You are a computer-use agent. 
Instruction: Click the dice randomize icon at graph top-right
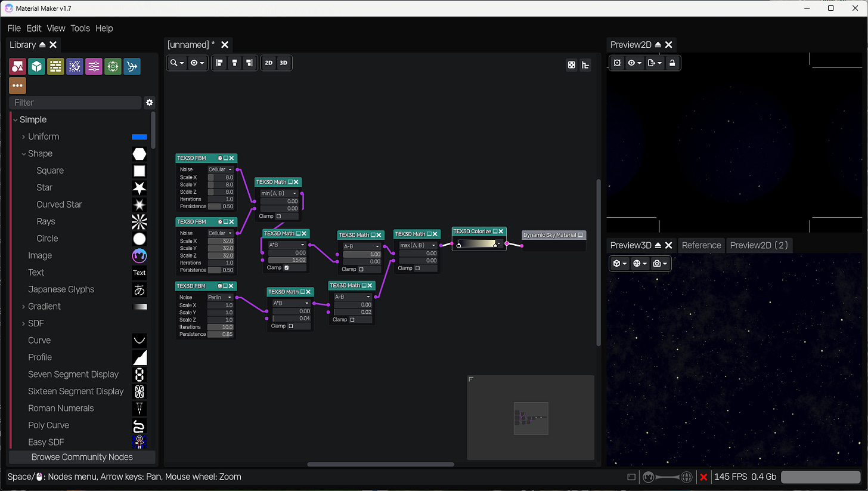pos(572,65)
